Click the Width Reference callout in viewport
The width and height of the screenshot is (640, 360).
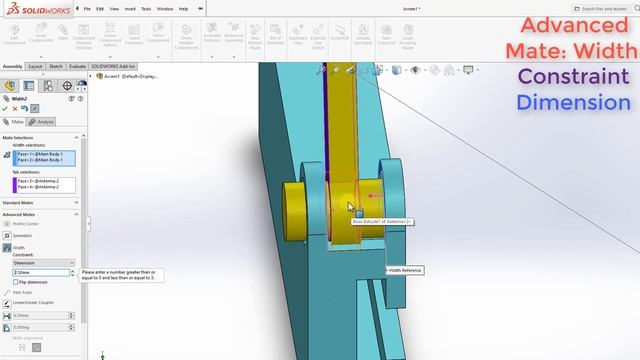coord(404,270)
